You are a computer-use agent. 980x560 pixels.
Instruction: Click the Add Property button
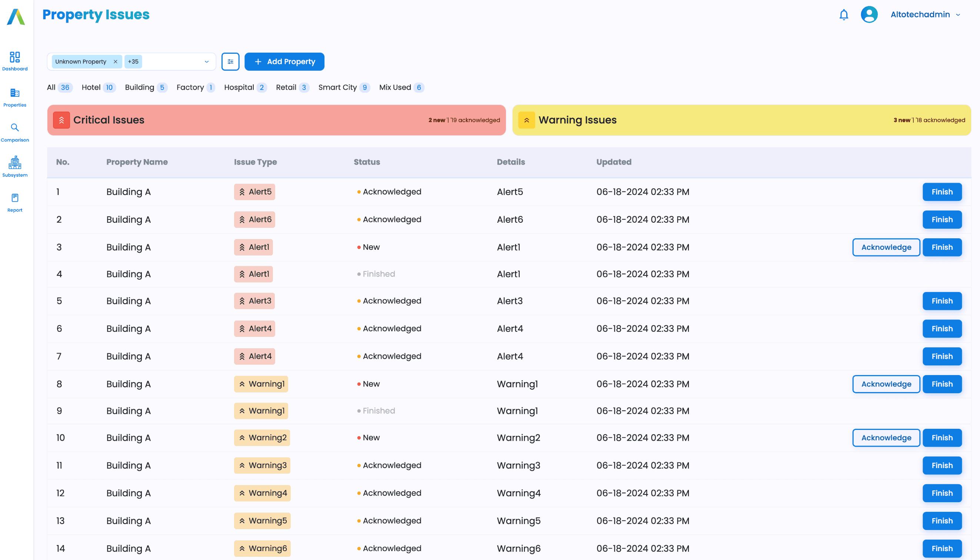tap(284, 62)
